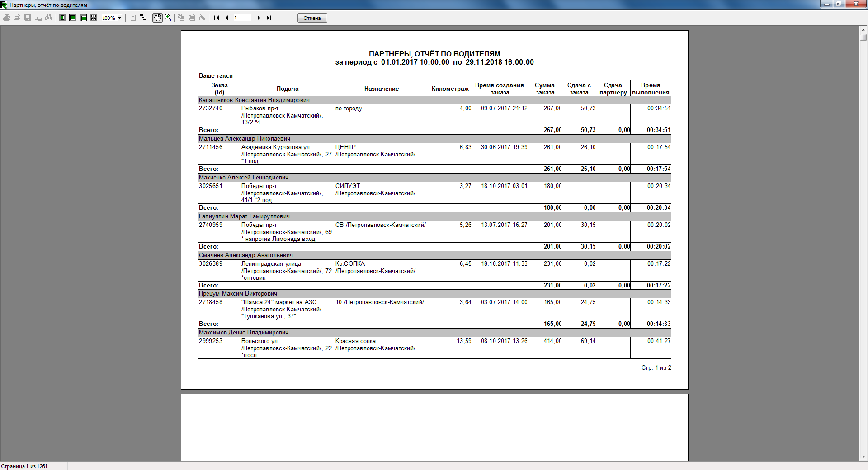Select the Zoom magnifier tool
Viewport: 868px width, 470px height.
click(168, 18)
